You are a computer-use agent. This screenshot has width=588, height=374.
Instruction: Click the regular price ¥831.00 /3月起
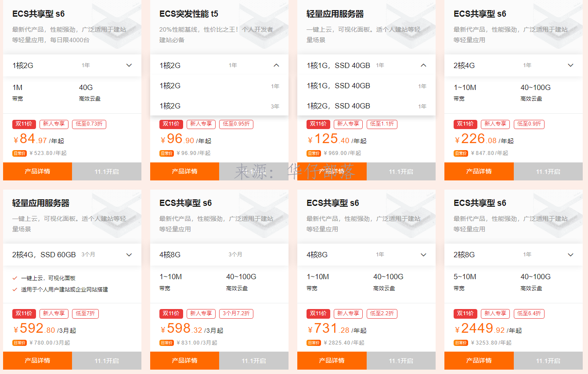tap(197, 343)
